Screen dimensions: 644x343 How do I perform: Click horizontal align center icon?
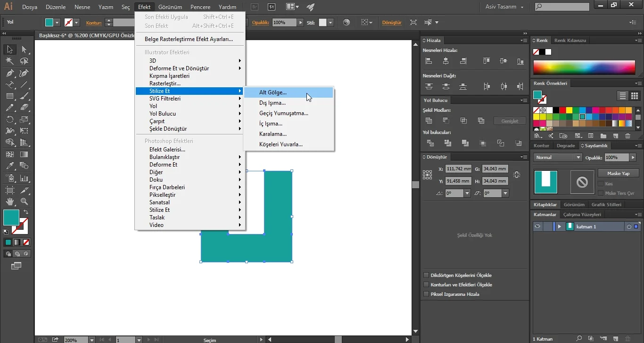pos(446,61)
